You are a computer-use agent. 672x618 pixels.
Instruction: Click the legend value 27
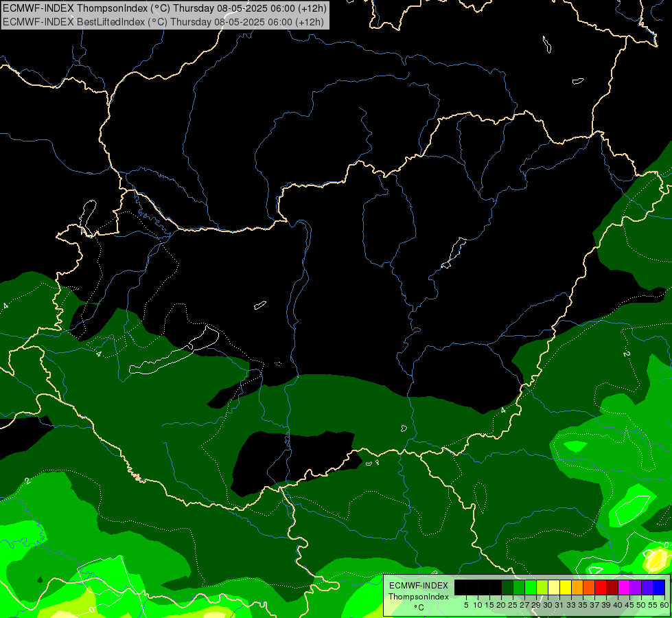point(524,605)
